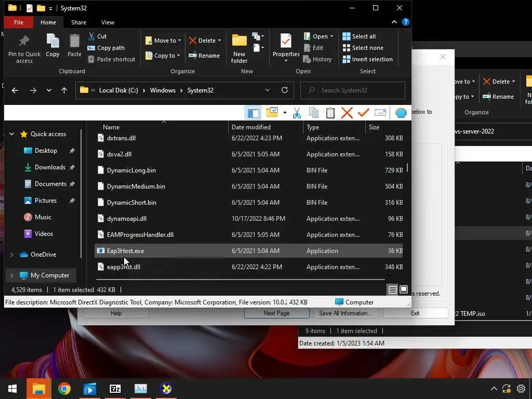This screenshot has height=399, width=532.
Task: Collapse Quick access in navigation pane
Action: click(12, 134)
